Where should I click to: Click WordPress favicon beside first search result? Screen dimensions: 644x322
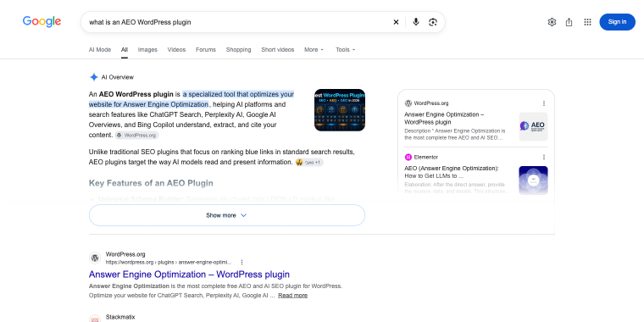[95, 258]
